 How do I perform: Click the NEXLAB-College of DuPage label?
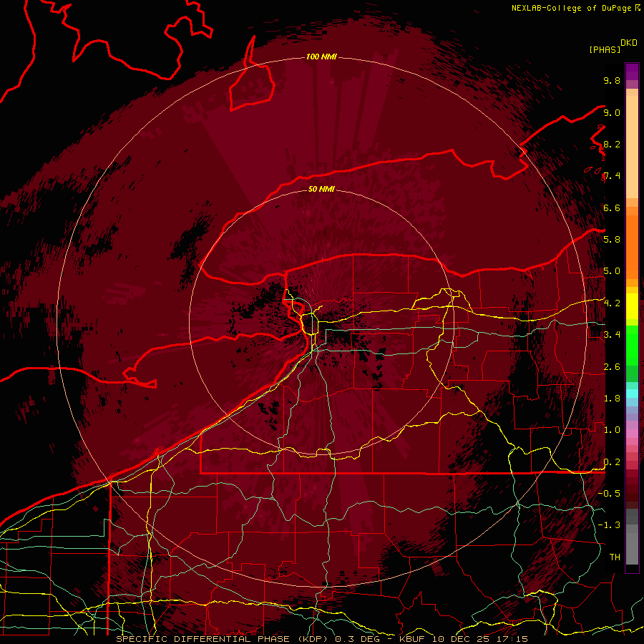571,8
